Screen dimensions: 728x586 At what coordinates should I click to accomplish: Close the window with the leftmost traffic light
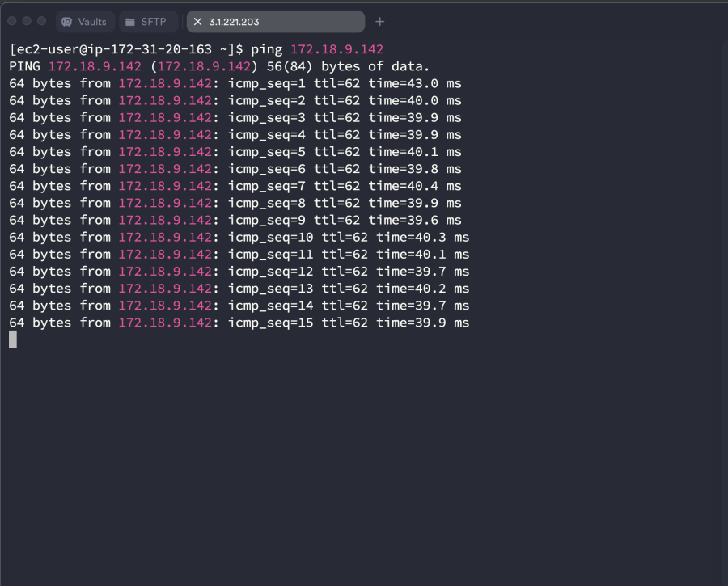13,21
